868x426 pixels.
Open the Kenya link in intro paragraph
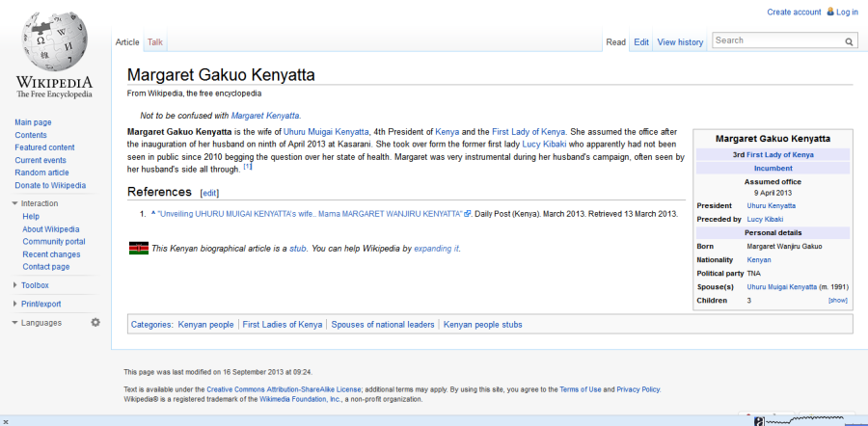[x=448, y=132]
